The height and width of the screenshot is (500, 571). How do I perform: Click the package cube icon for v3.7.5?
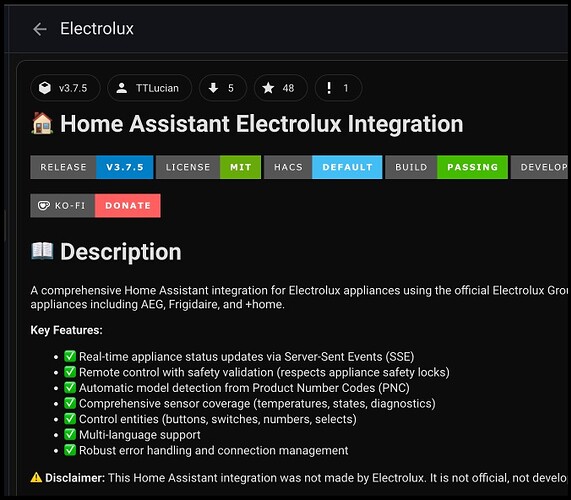45,88
